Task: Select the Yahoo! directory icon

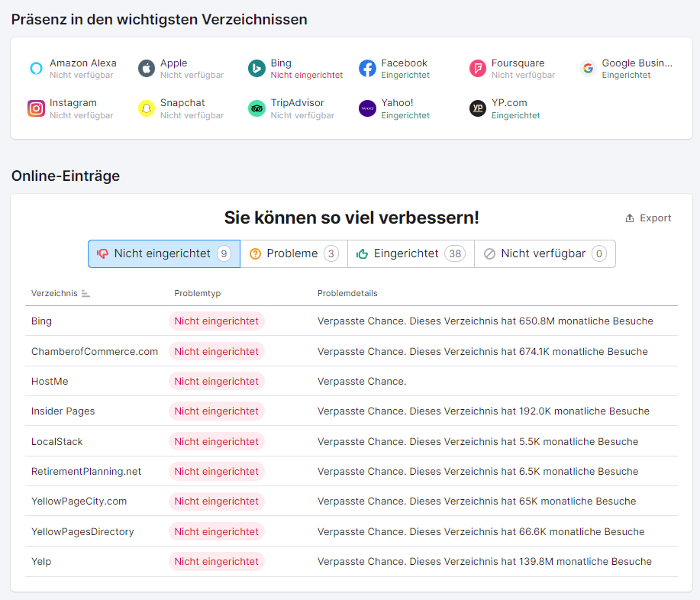Action: [x=367, y=108]
